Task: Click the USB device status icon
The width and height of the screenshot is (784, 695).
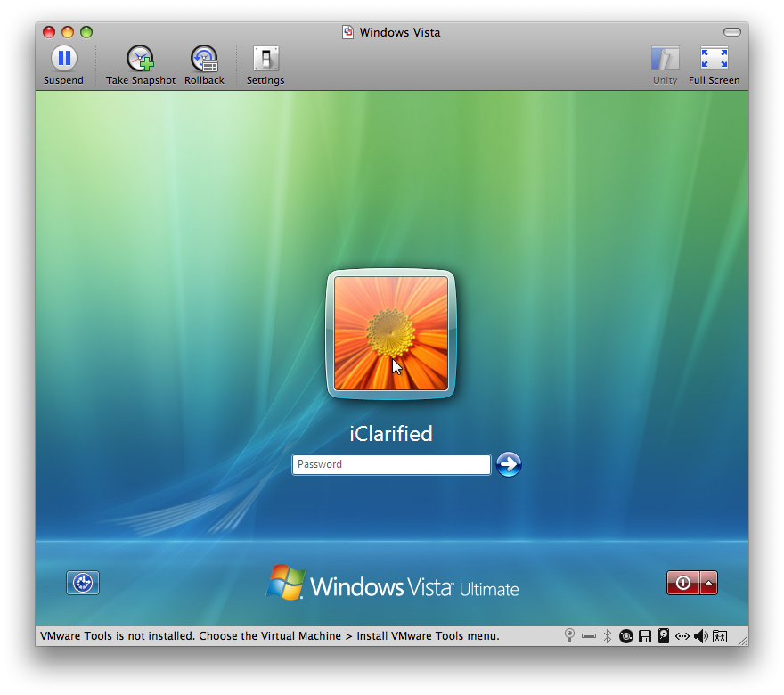Action: click(x=589, y=636)
